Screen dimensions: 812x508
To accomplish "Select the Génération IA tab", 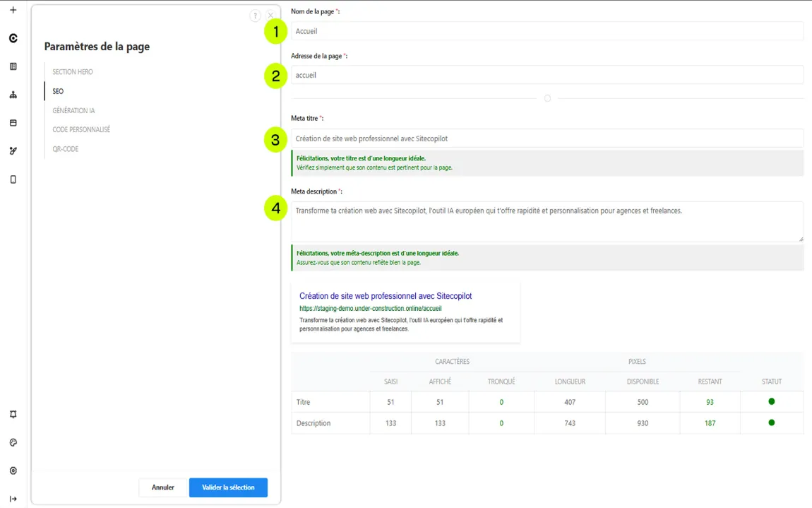I will coord(73,111).
